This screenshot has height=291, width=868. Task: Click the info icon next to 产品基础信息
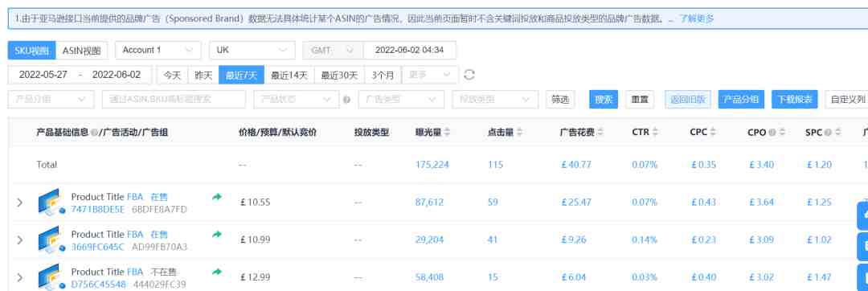(x=94, y=133)
